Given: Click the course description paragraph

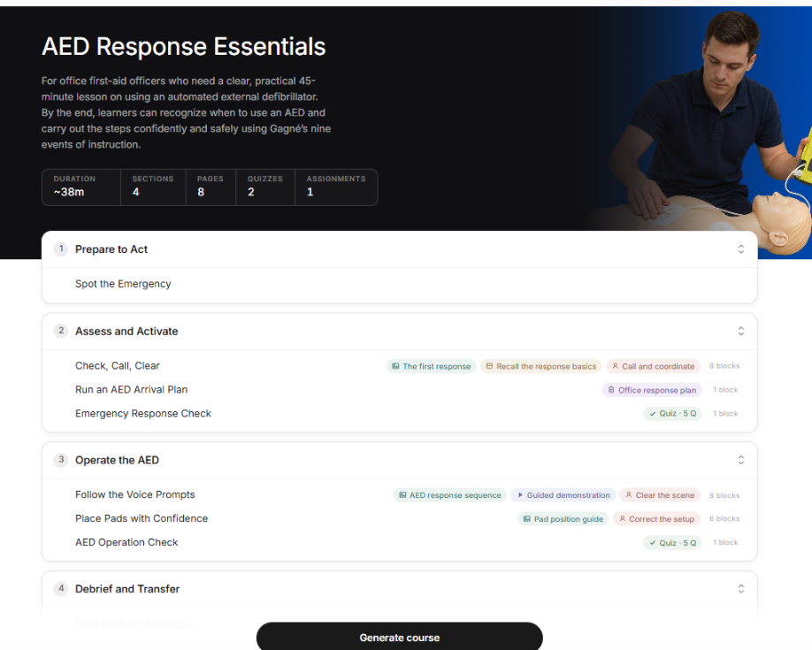Looking at the screenshot, I should point(186,112).
